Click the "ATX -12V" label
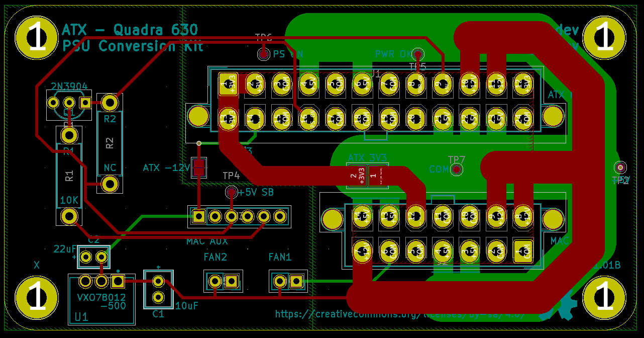Viewport: 644px width, 338px height. [166, 167]
